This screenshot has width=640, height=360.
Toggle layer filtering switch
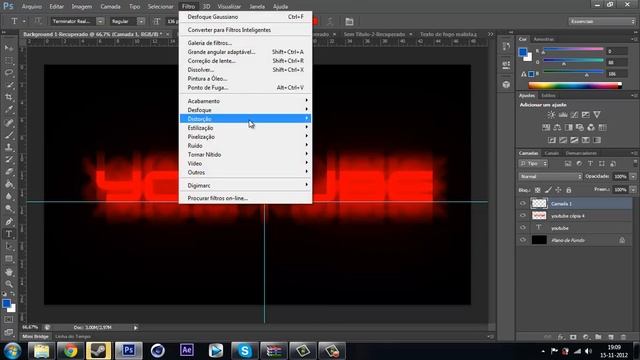pos(635,163)
